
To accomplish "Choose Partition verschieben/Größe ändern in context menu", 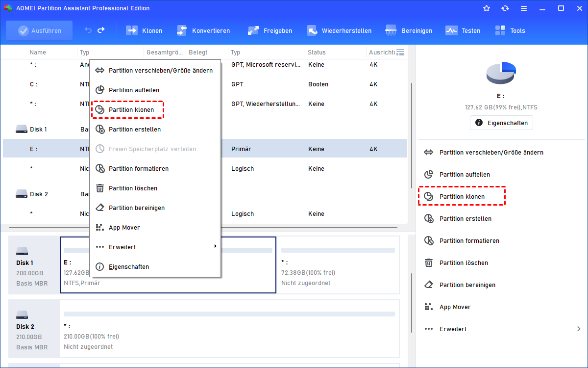I will pos(155,71).
